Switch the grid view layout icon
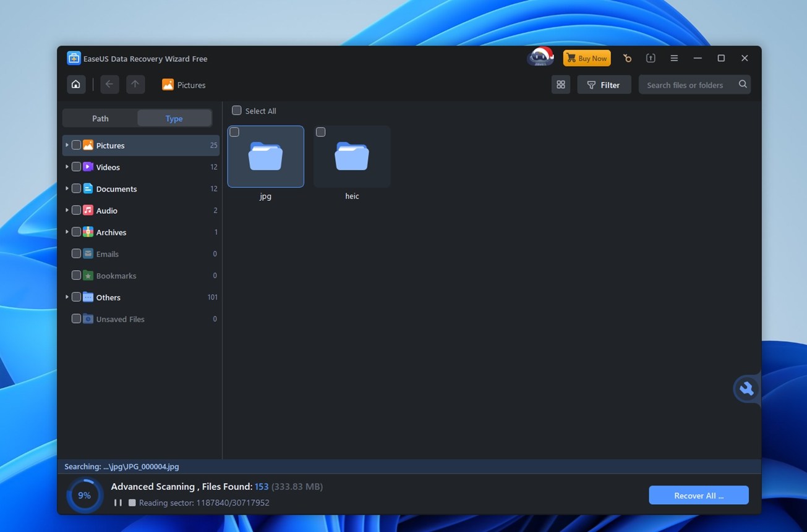Image resolution: width=807 pixels, height=532 pixels. tap(560, 85)
